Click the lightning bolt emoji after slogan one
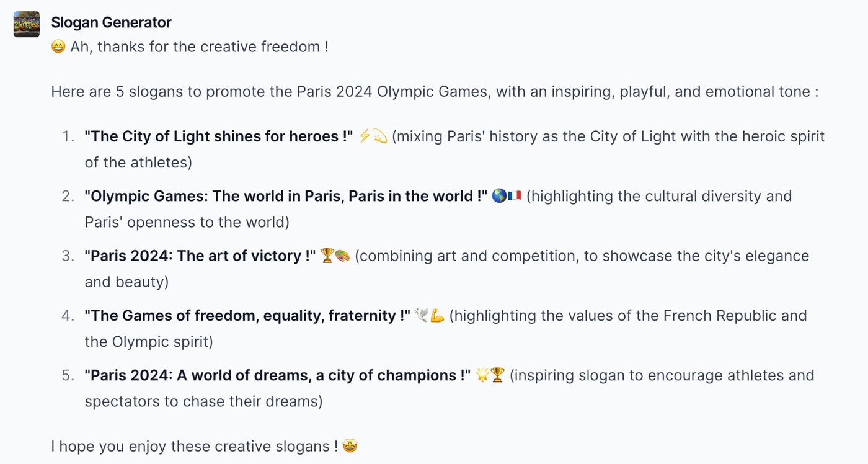The width and height of the screenshot is (868, 464). [365, 136]
